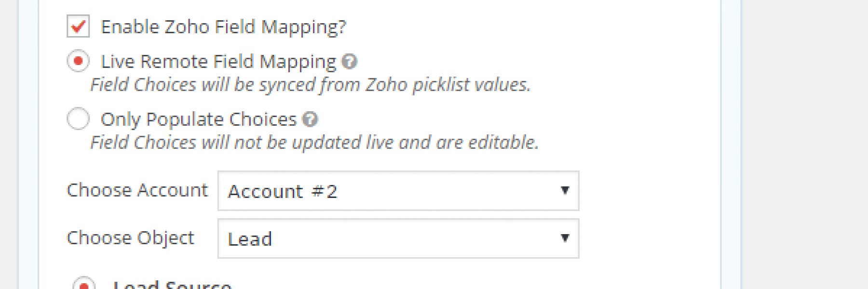Click the dropdown arrow on the Account selector
The width and height of the screenshot is (868, 289).
point(566,191)
